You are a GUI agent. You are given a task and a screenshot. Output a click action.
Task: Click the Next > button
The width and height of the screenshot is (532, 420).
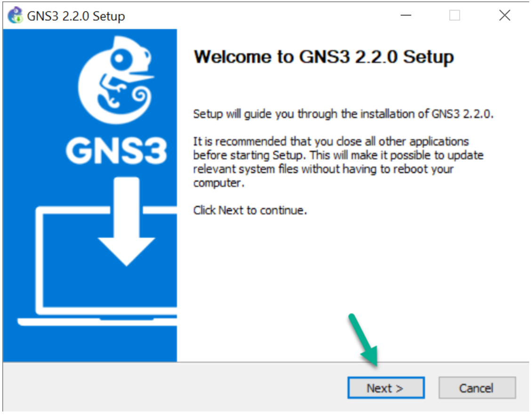pyautogui.click(x=386, y=388)
